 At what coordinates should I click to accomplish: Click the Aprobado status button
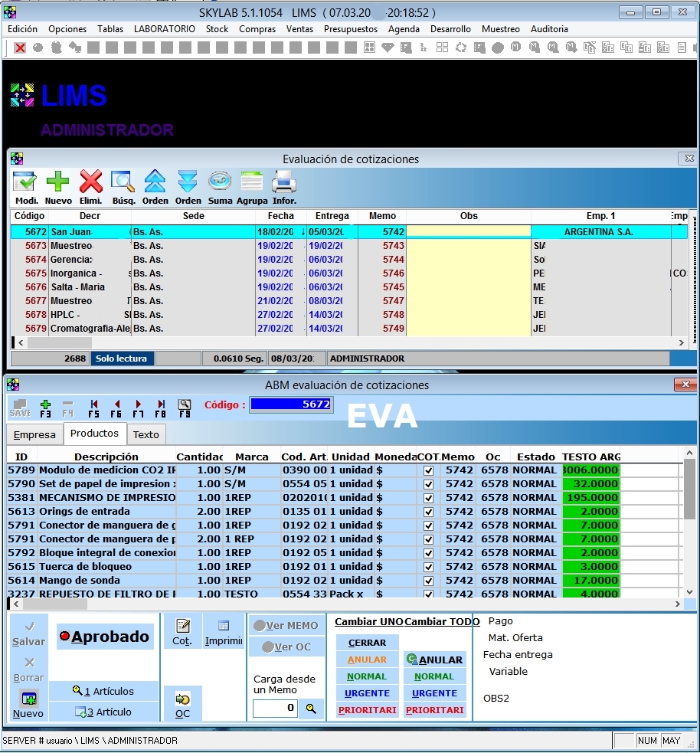coord(105,637)
